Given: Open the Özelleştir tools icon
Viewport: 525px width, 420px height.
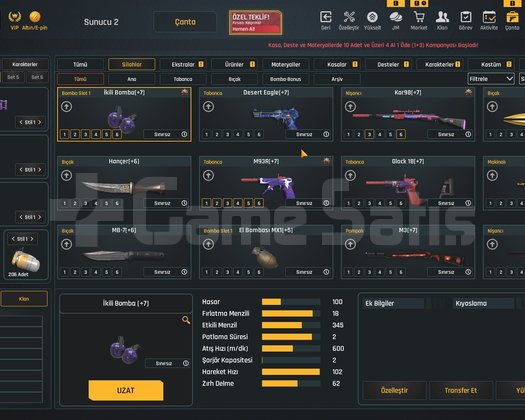Looking at the screenshot, I should [x=349, y=17].
